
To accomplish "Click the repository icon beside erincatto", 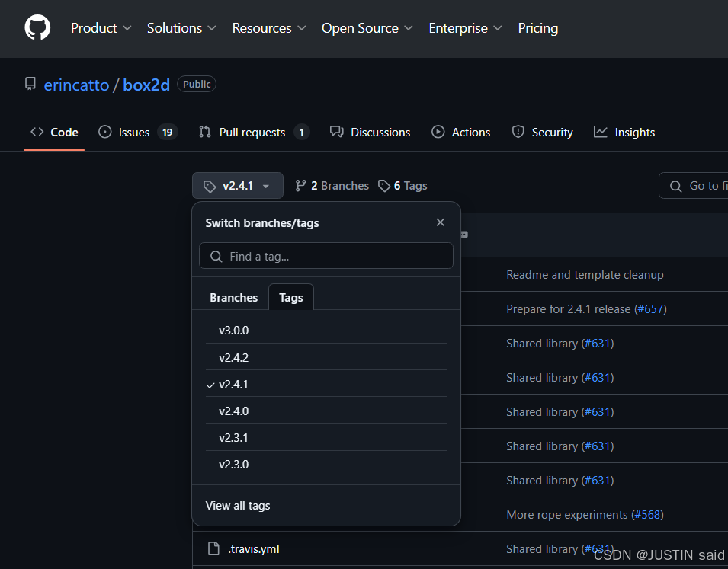I will pyautogui.click(x=30, y=84).
